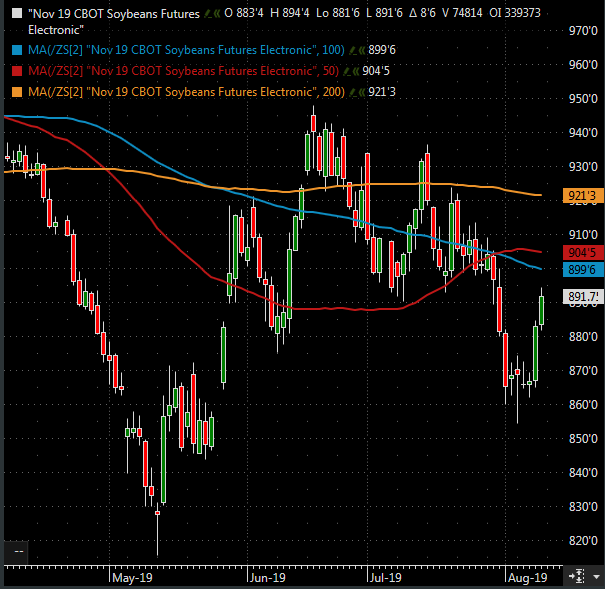Click the blue 899'6 price axis tag
This screenshot has width=605, height=589.
(x=583, y=269)
